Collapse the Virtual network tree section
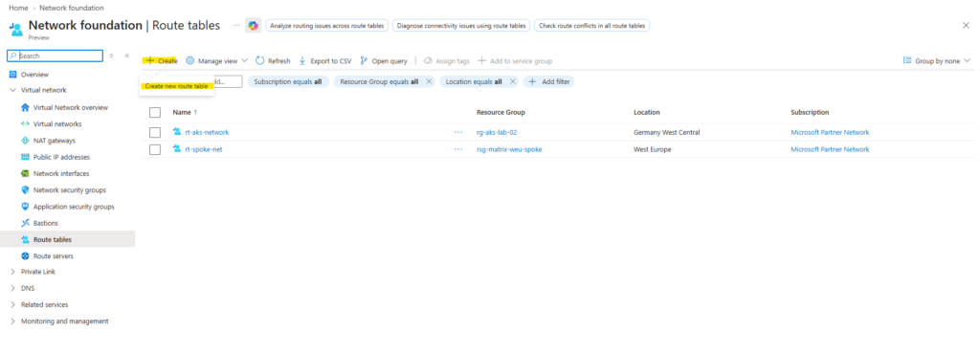Screen dimensions: 980x355 (x=13, y=90)
